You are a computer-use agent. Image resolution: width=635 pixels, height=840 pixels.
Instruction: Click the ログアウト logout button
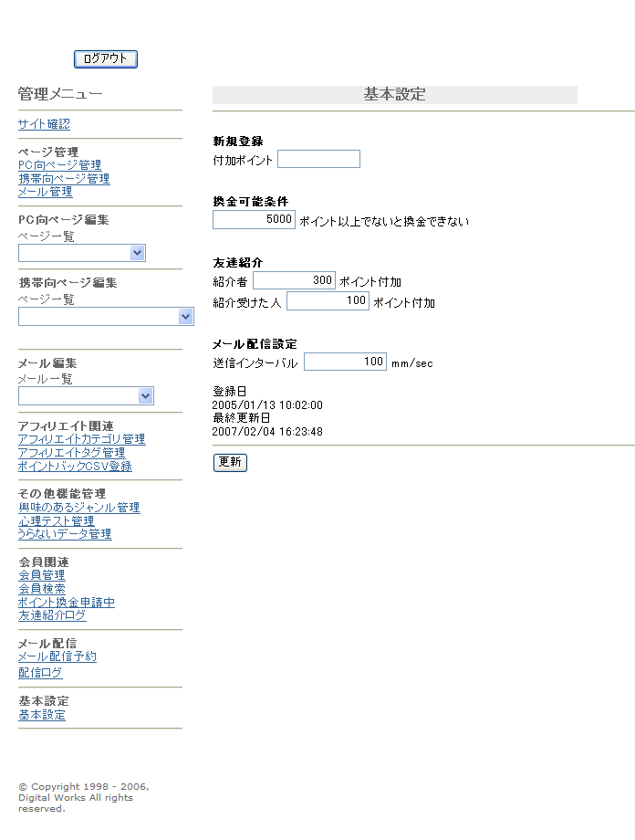106,59
